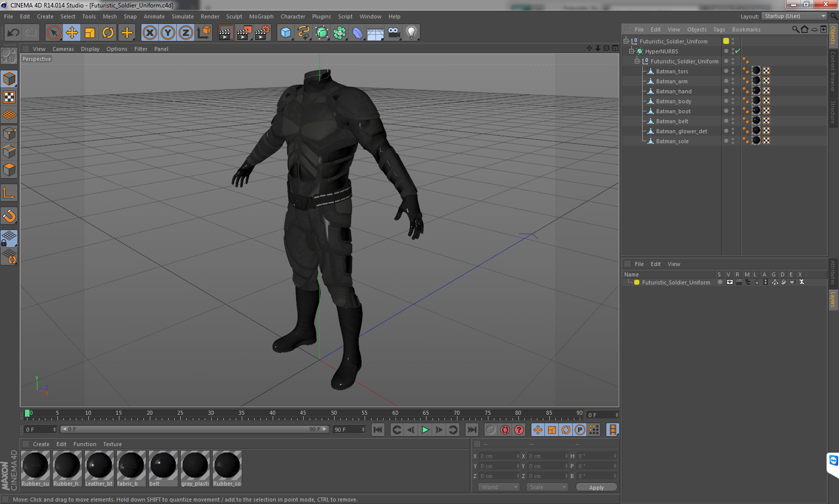Viewport: 839px width, 504px height.
Task: Select the belt material thumbnail
Action: tap(163, 468)
